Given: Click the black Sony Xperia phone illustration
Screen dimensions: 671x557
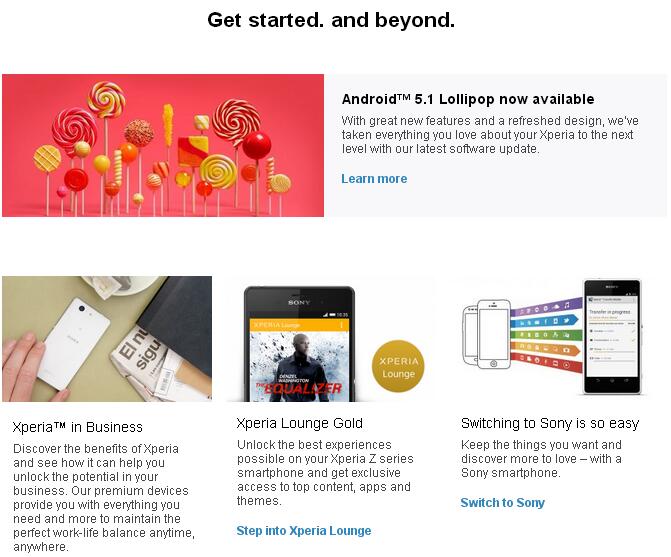Looking at the screenshot, I should [x=612, y=336].
